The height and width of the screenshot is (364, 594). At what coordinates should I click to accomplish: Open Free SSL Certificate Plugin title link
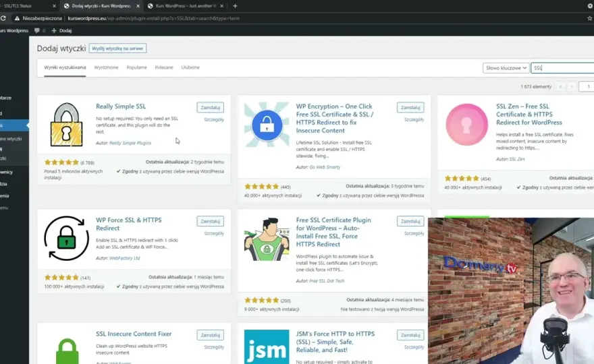click(x=333, y=232)
